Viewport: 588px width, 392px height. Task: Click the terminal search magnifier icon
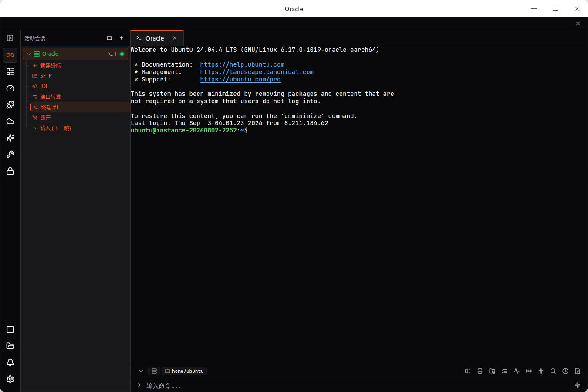tap(553, 371)
